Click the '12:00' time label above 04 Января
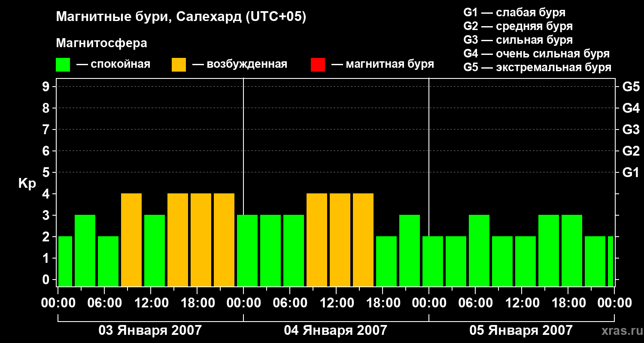The image size is (644, 343). [x=336, y=303]
